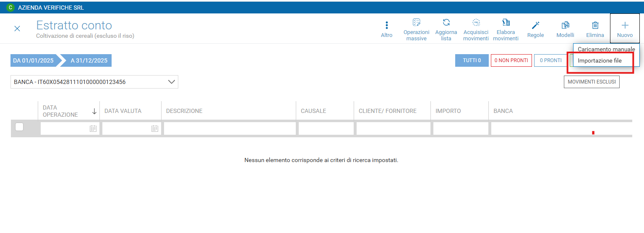Run Elabora movimenti
This screenshot has width=644, height=233.
pos(506,29)
